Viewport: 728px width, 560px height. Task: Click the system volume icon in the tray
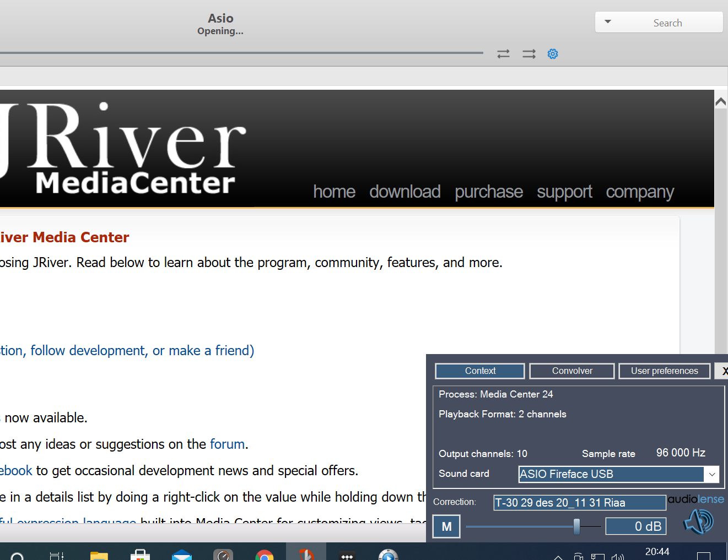coord(618,557)
